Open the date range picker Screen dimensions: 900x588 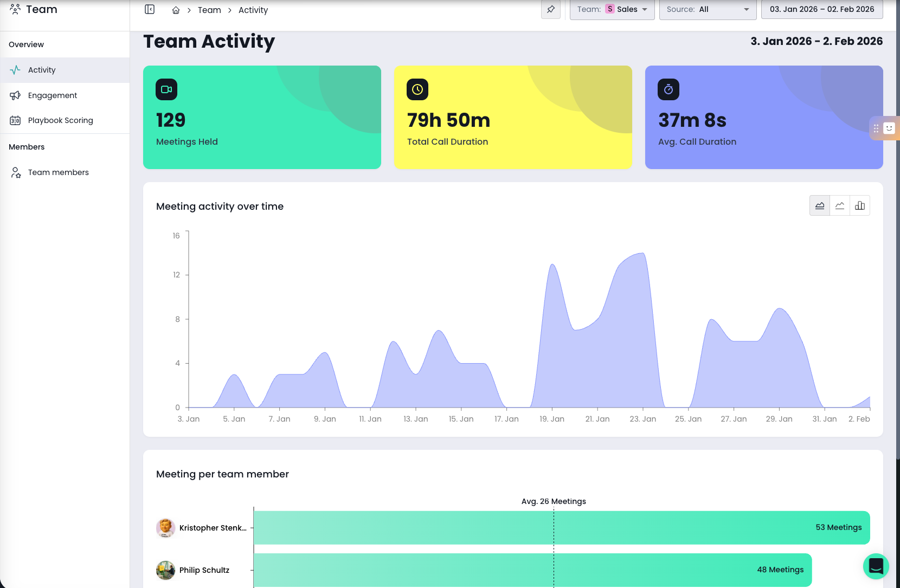[x=821, y=10]
